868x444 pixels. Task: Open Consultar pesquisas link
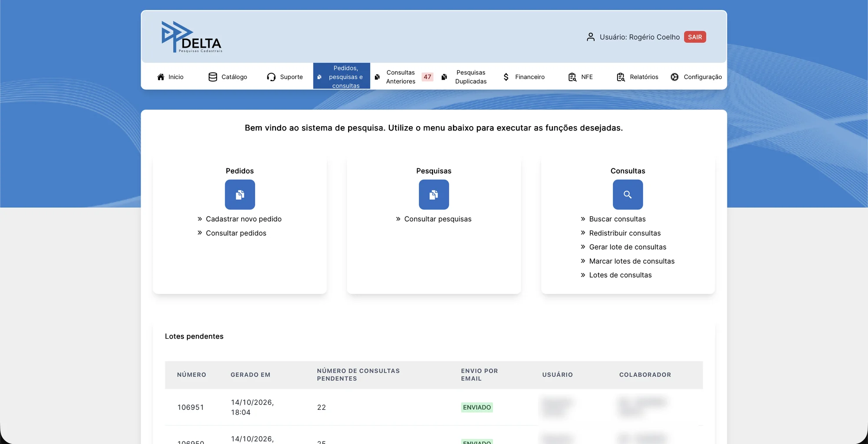point(437,219)
